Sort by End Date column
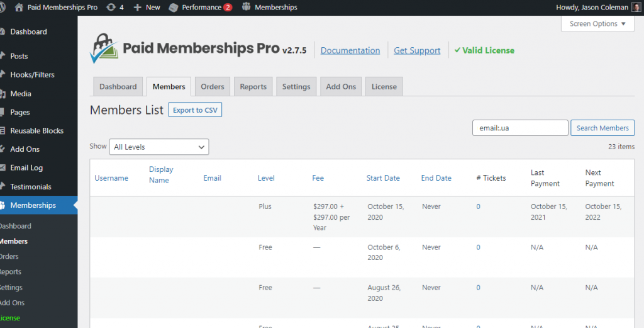 click(x=436, y=178)
